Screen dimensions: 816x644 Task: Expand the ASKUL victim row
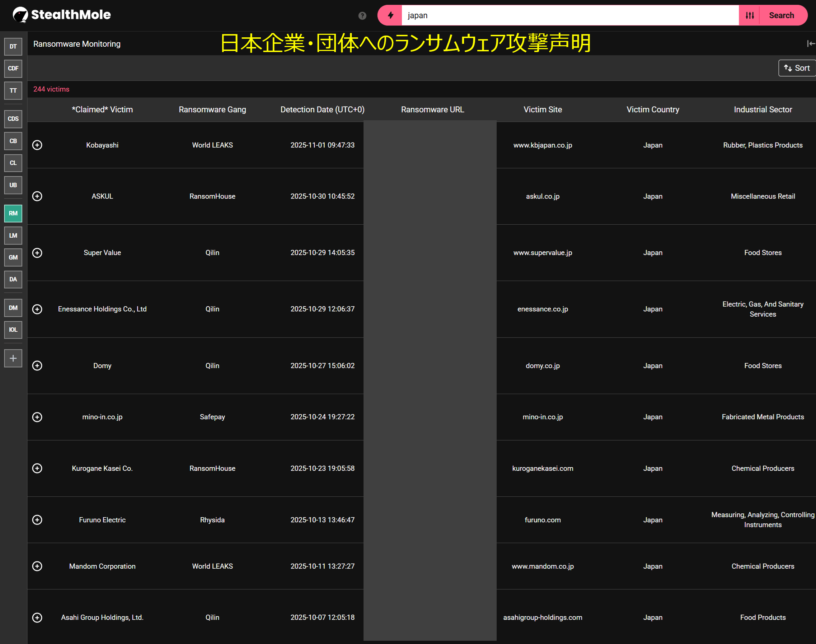coord(37,196)
